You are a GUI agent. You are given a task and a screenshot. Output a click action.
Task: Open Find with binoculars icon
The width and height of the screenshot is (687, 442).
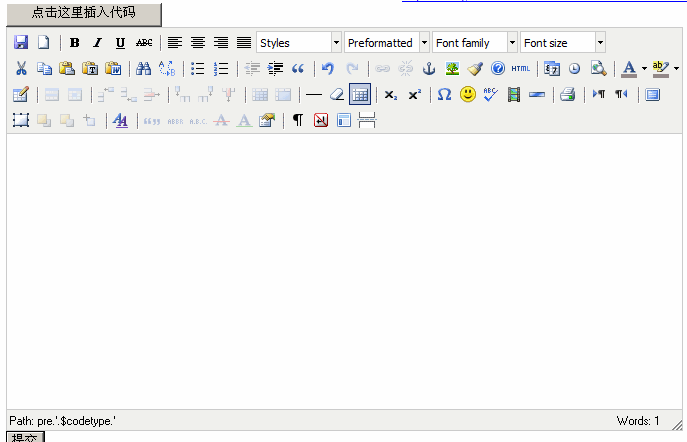click(143, 68)
